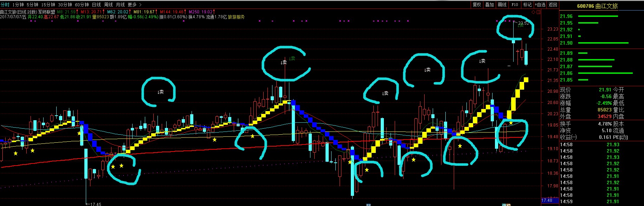Click the 收益(一) value 0.161
Screen dimensions: 644x206
click(605, 137)
